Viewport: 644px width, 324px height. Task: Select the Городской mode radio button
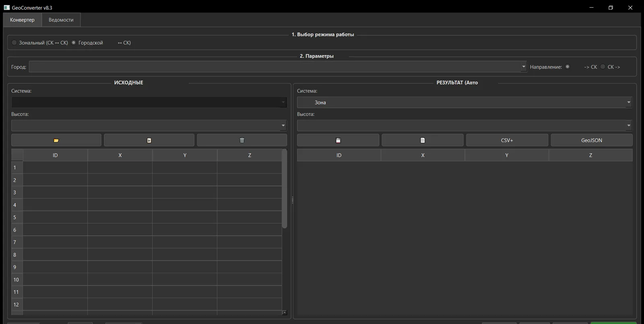[x=74, y=43]
